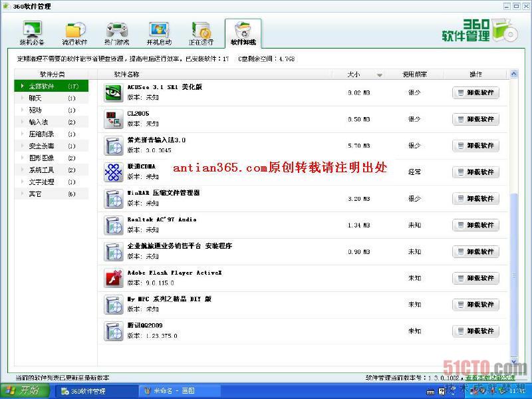Click the 版本: 1.23.375.0 text
This screenshot has height=399, width=532.
coord(152,336)
